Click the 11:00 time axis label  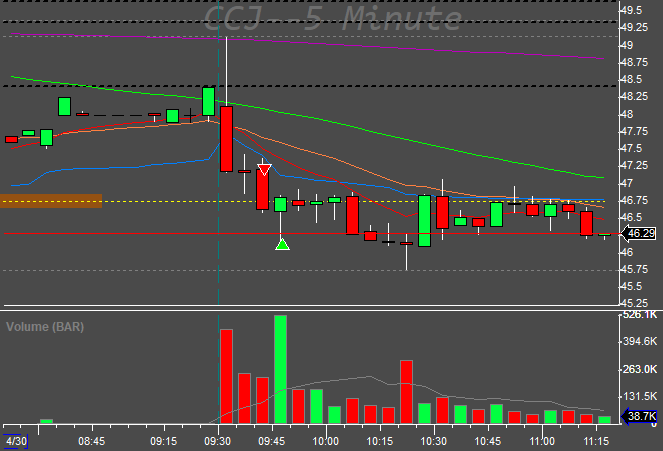click(x=542, y=441)
